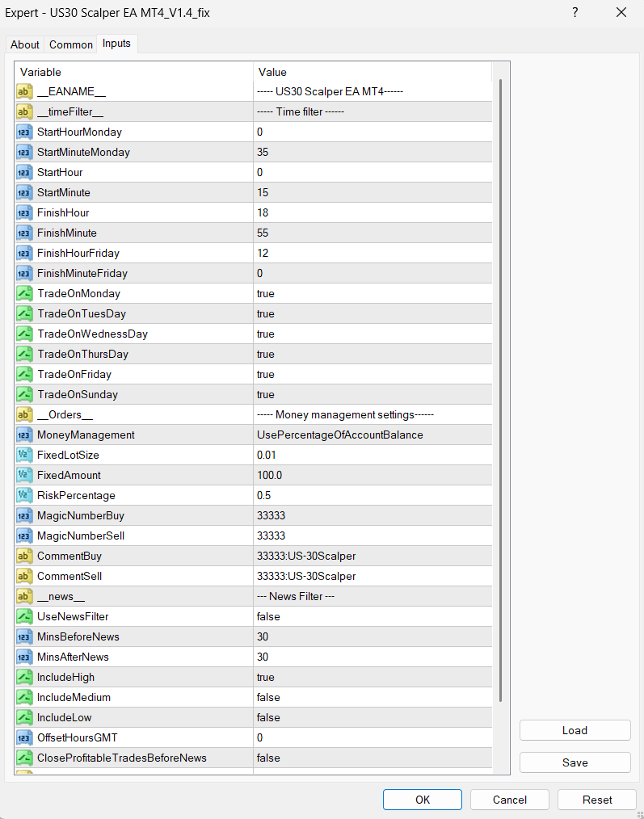The image size is (644, 819).
Task: Click the help question mark in title bar
Action: 575,12
